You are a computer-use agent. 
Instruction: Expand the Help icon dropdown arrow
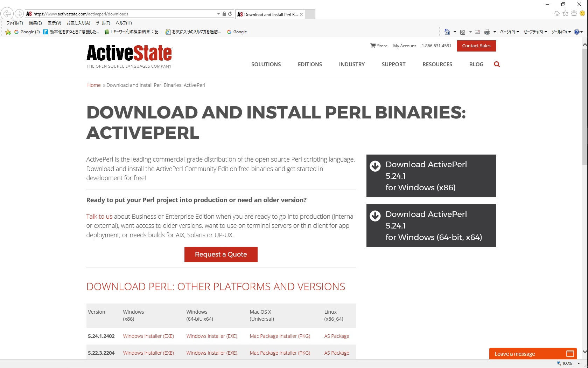582,32
